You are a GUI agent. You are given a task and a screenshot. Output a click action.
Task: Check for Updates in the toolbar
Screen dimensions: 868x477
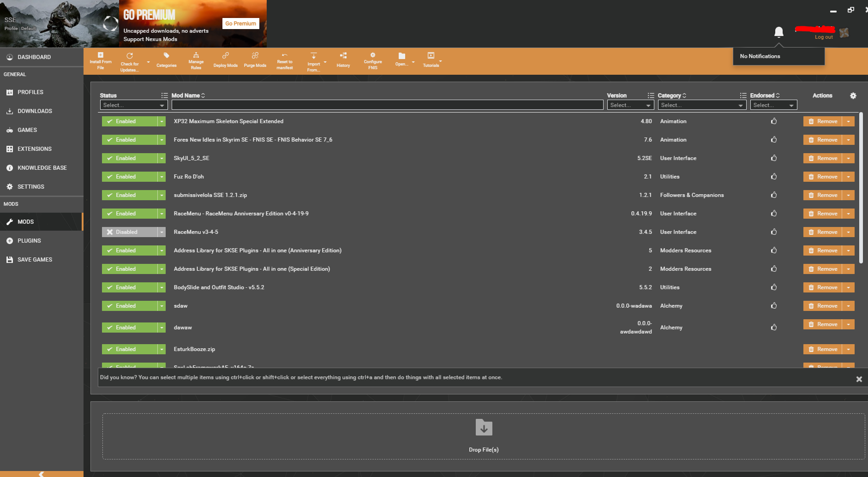(x=130, y=62)
